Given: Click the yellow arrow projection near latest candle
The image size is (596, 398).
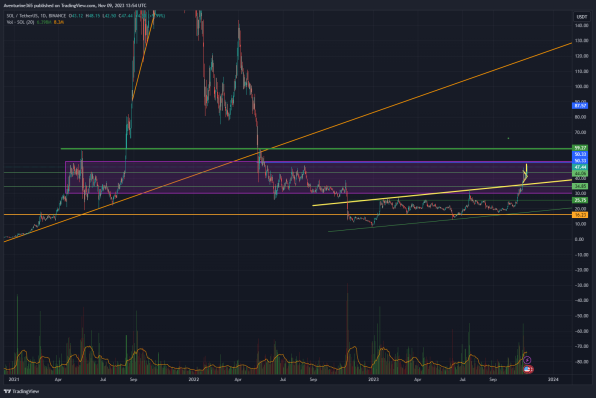Looking at the screenshot, I should tap(526, 173).
